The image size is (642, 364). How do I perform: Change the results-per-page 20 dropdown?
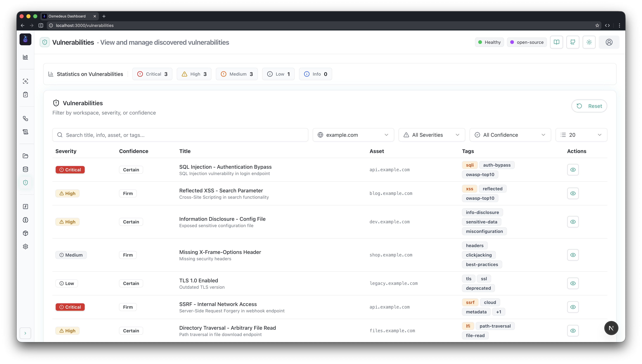pos(581,135)
